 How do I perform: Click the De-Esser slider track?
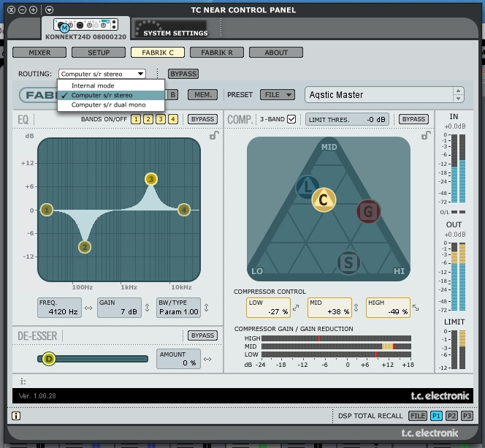(x=93, y=359)
